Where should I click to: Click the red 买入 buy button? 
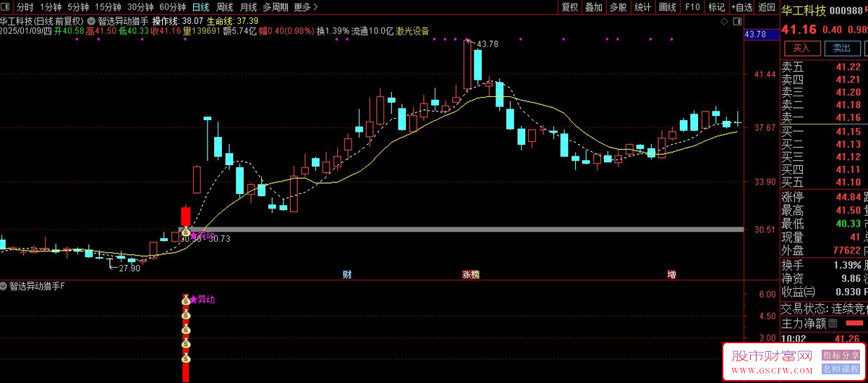pos(801,49)
